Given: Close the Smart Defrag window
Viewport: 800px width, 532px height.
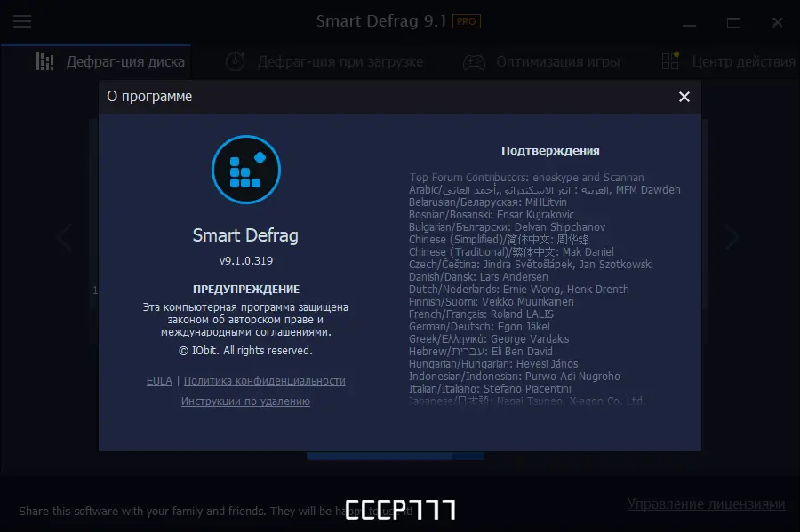Looking at the screenshot, I should point(777,22).
